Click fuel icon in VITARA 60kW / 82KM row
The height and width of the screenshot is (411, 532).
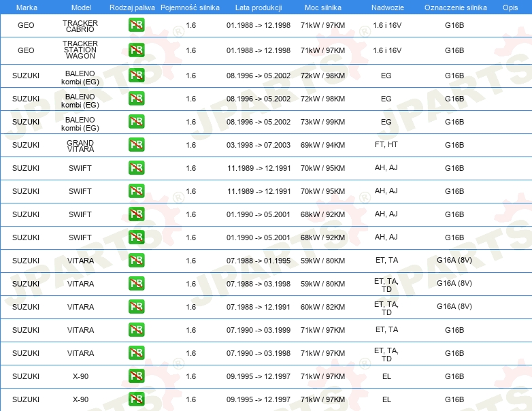[x=136, y=306]
